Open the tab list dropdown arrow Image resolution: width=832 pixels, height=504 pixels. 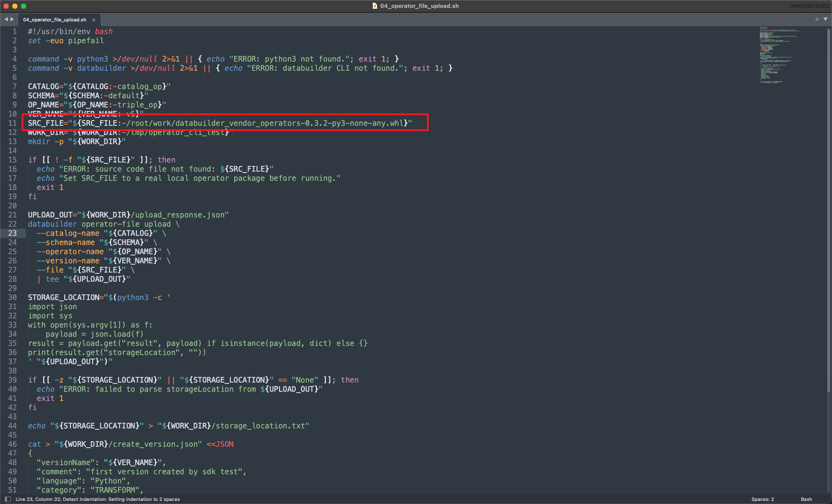(x=825, y=19)
